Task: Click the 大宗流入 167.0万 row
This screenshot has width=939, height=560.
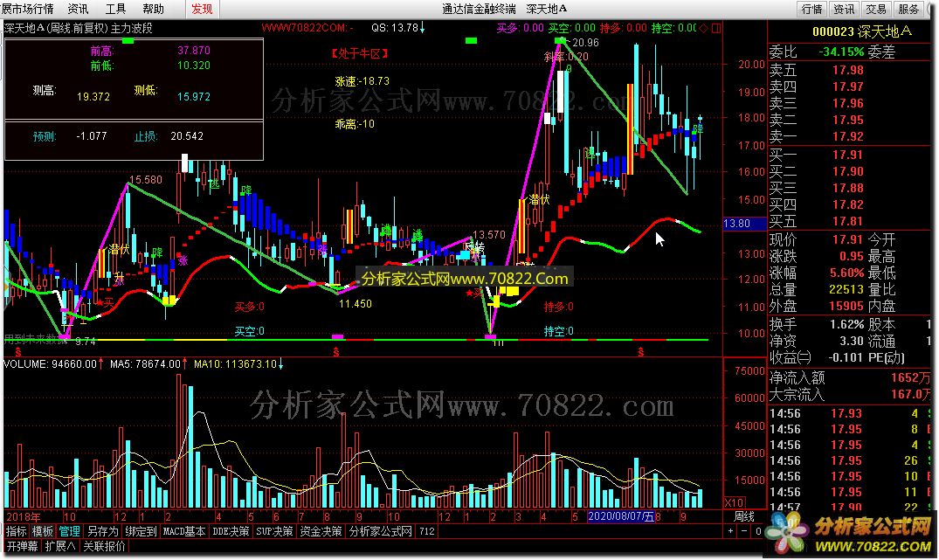Action: coord(851,394)
